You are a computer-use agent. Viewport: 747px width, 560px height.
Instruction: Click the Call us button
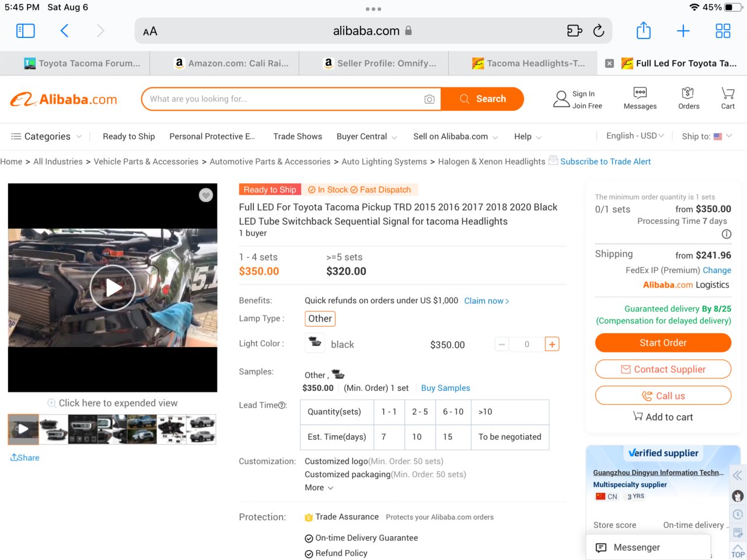click(x=663, y=395)
